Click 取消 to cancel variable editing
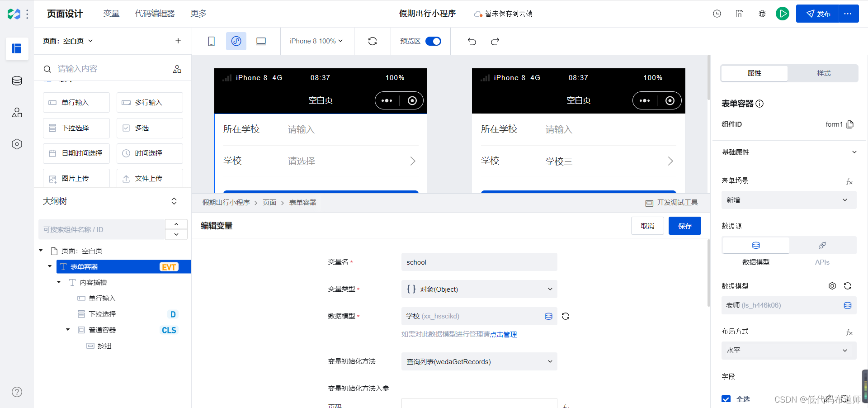 coord(647,226)
